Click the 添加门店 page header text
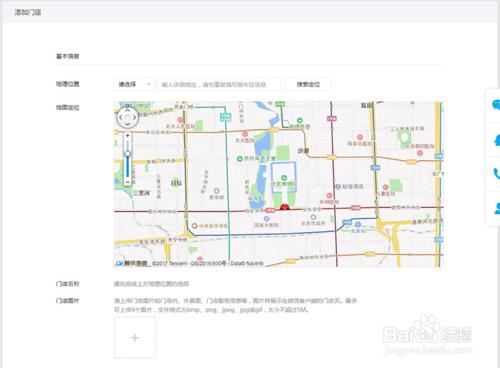Viewport: 500px width, 368px height. click(x=28, y=13)
